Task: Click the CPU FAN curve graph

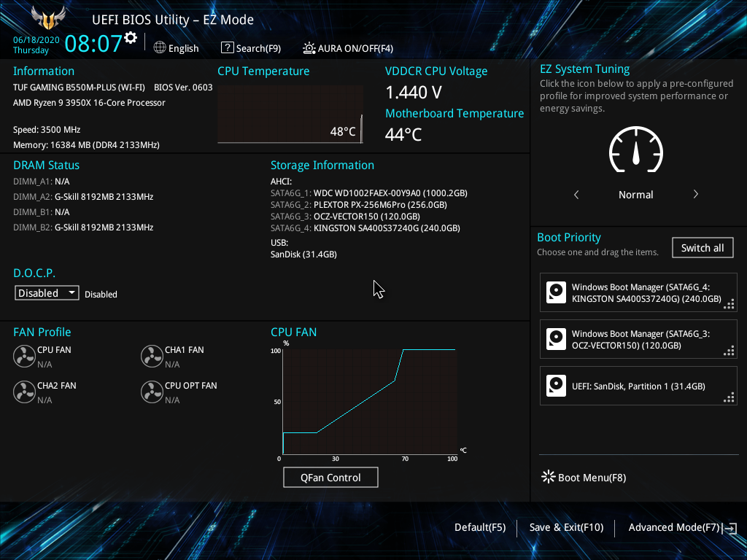Action: (x=370, y=402)
